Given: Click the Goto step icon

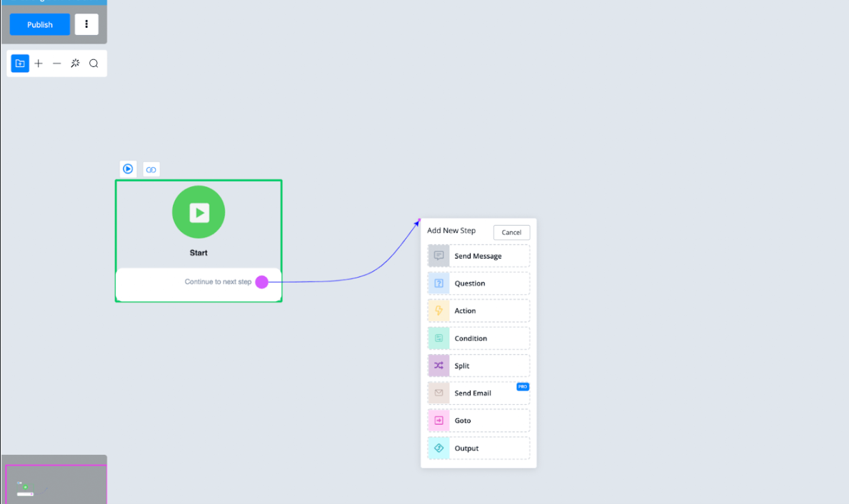Looking at the screenshot, I should pos(438,420).
